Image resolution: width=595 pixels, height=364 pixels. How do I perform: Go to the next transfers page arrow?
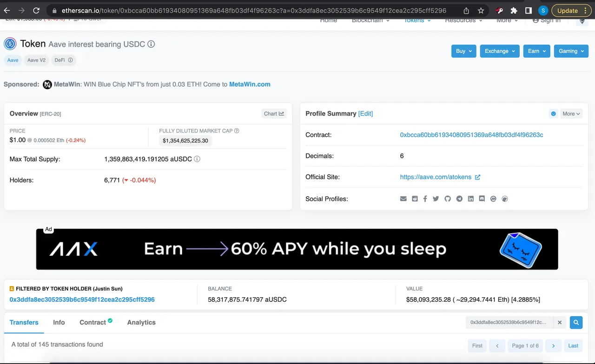point(553,345)
